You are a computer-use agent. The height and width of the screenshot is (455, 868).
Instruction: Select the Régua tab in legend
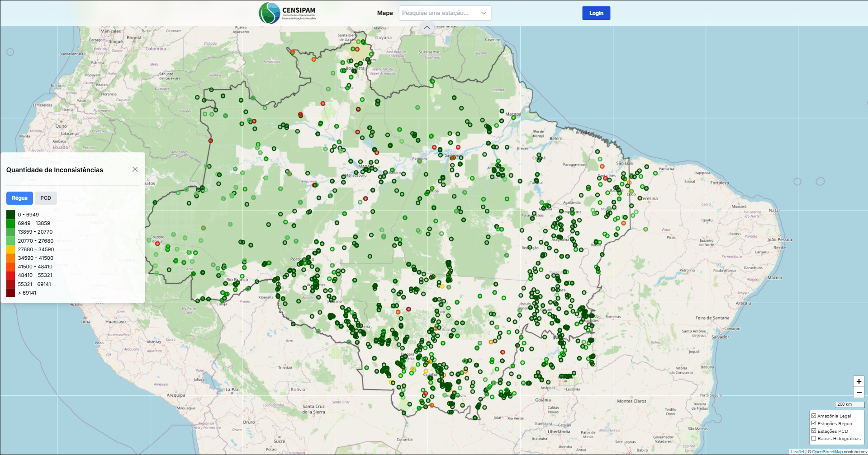(x=19, y=198)
